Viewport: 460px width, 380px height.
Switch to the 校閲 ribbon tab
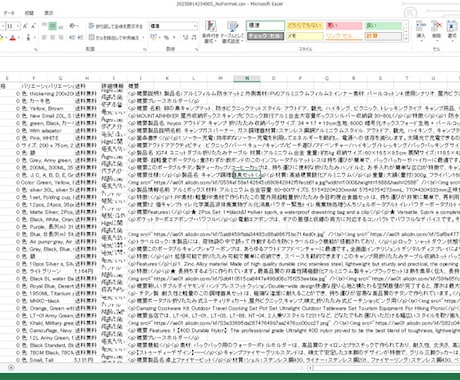[x=29, y=13]
